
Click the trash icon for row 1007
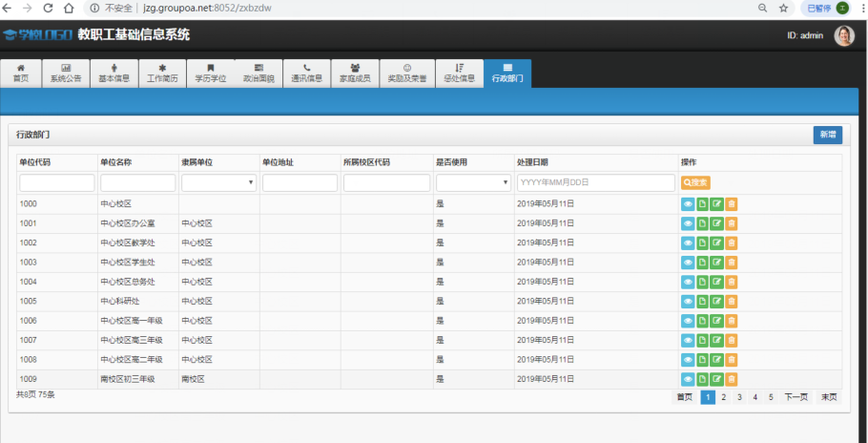coord(732,340)
